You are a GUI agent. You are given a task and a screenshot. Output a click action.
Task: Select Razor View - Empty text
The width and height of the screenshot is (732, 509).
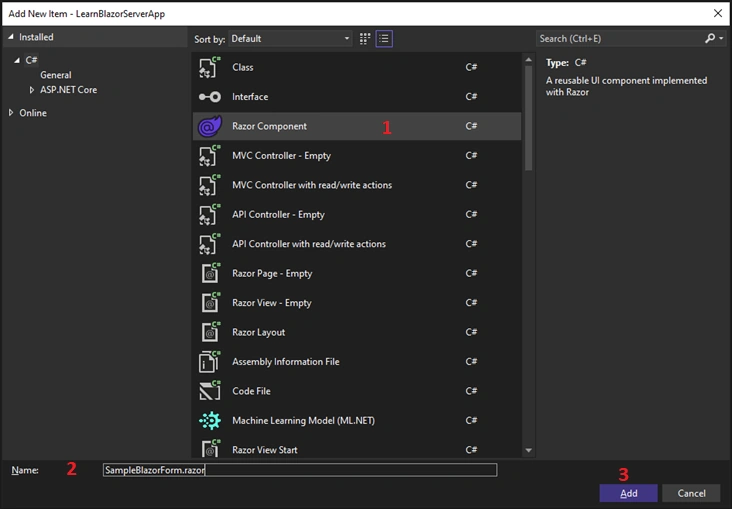point(272,303)
